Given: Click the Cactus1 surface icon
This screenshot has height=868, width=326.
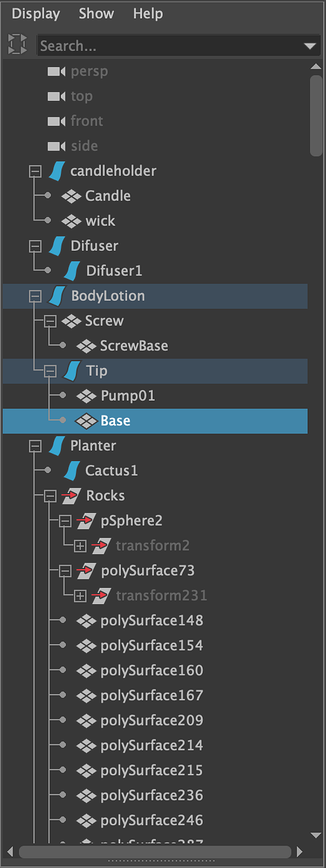Looking at the screenshot, I should pos(72,471).
